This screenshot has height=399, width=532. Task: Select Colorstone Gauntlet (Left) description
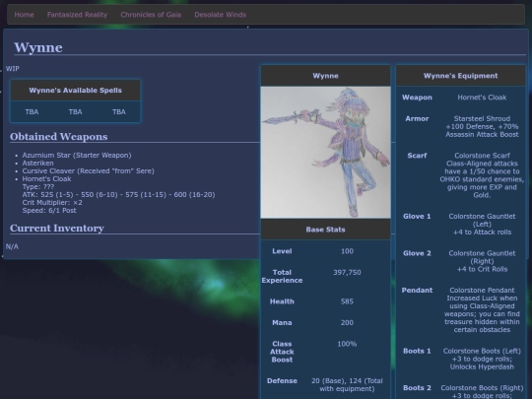pos(482,225)
